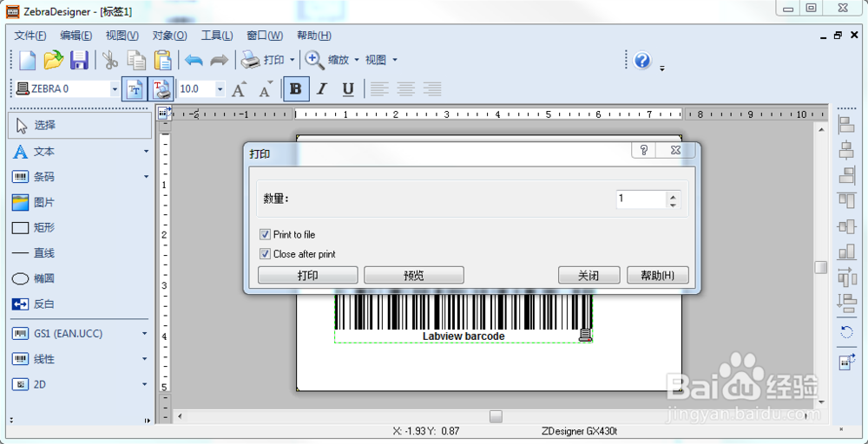Toggle underline formatting

[x=348, y=88]
